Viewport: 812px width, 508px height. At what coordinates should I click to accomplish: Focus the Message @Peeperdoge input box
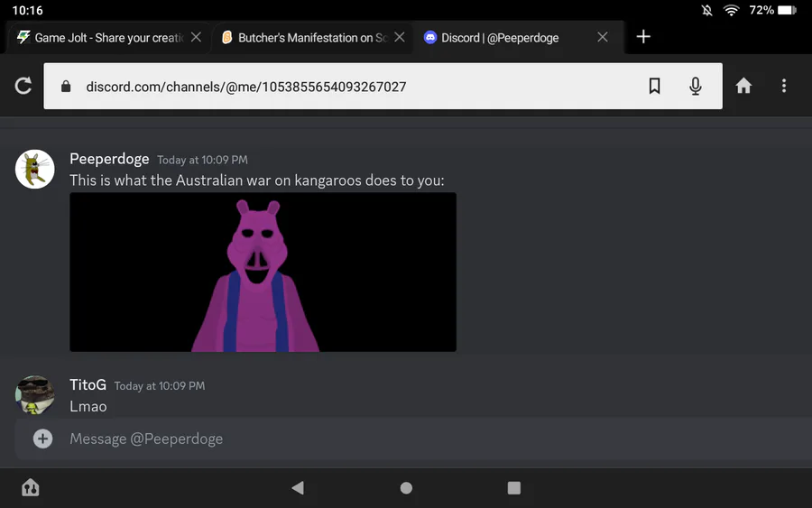coord(413,439)
